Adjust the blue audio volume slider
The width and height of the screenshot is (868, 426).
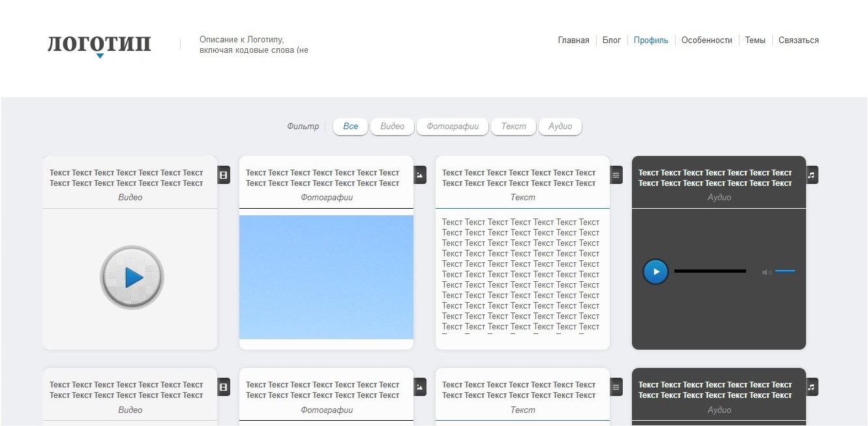785,271
